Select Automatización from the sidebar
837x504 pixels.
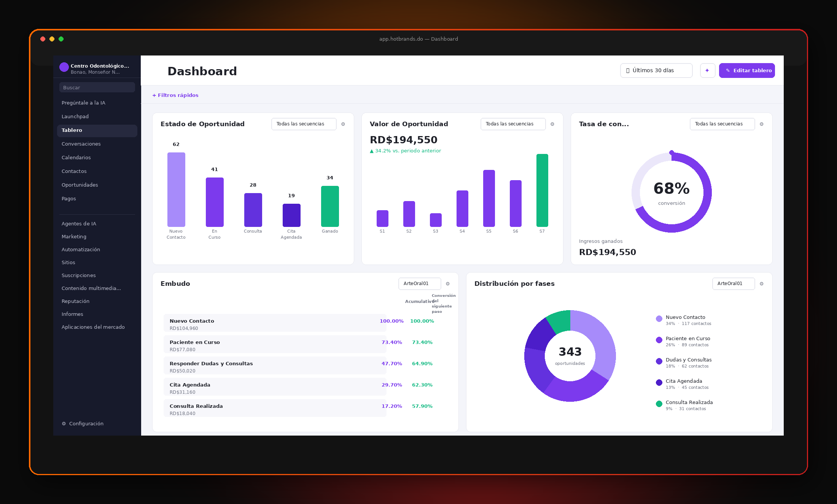coord(81,250)
